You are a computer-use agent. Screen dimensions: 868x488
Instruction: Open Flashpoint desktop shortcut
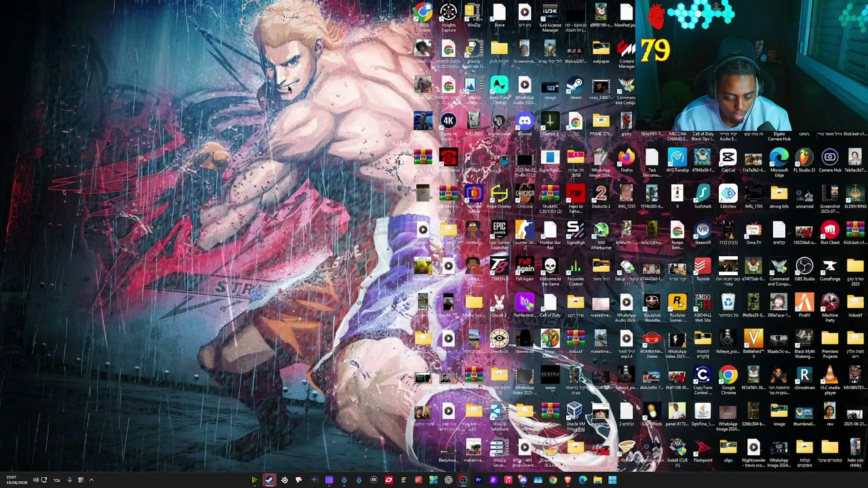703,452
